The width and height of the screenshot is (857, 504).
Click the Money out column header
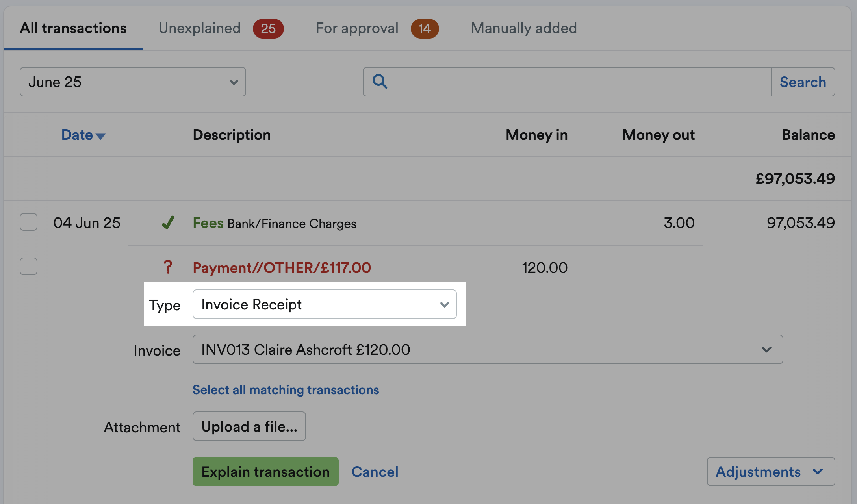click(659, 135)
